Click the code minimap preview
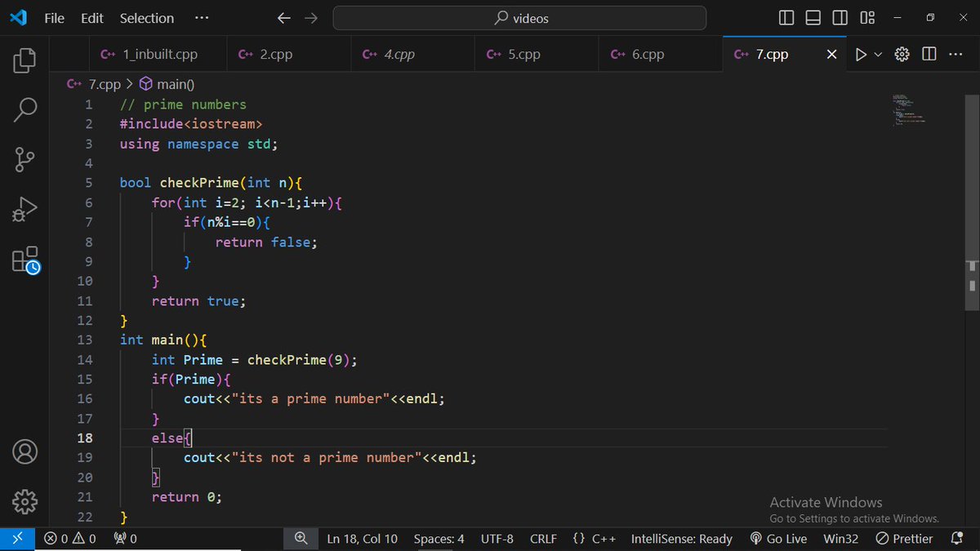 (908, 110)
